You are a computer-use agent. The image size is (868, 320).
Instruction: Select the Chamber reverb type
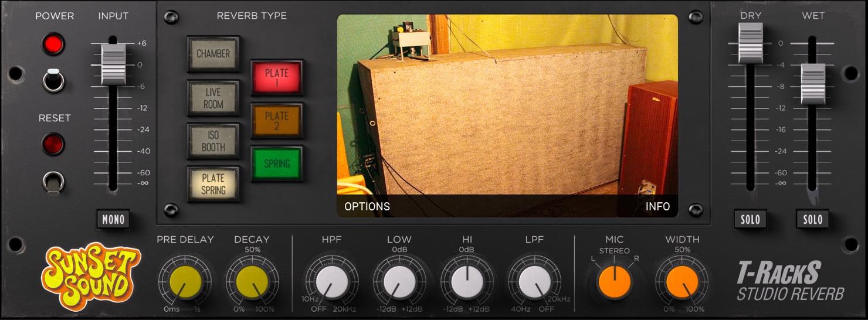click(x=213, y=54)
